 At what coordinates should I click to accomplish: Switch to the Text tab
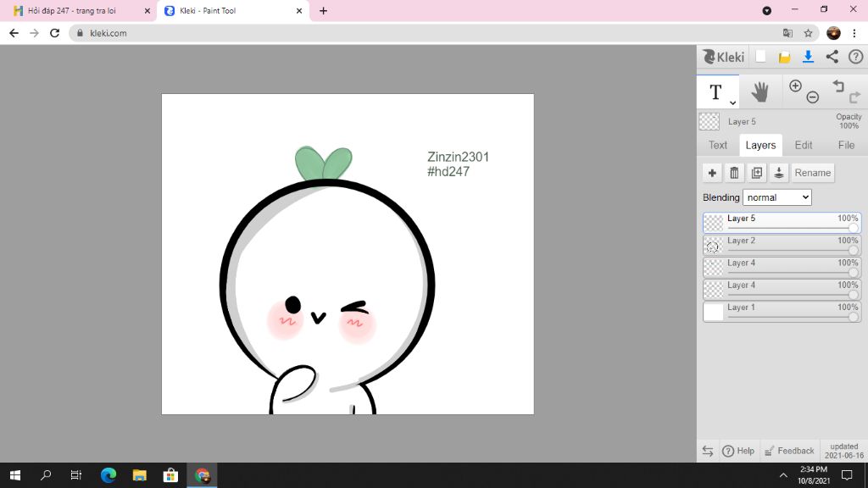tap(718, 145)
